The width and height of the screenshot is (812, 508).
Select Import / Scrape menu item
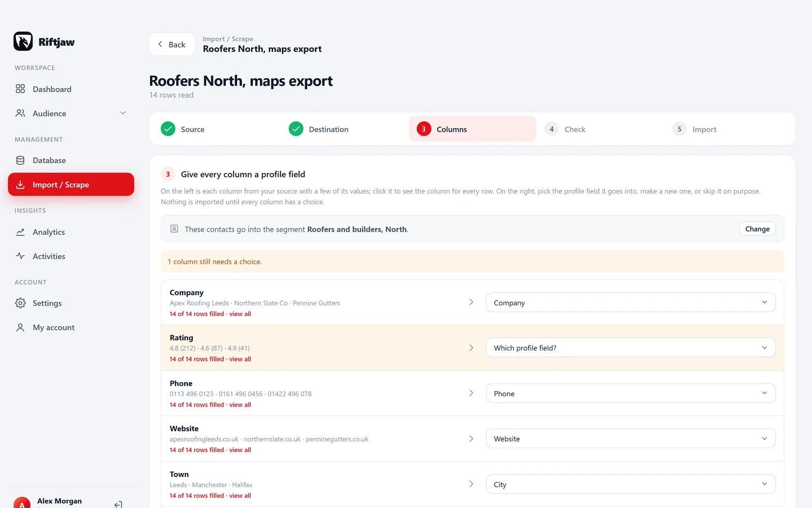click(x=71, y=184)
